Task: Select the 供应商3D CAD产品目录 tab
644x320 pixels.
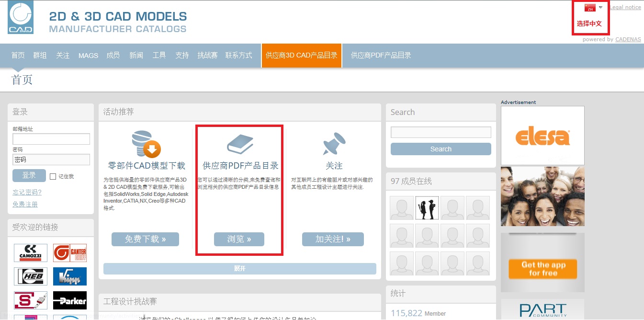Action: click(302, 56)
